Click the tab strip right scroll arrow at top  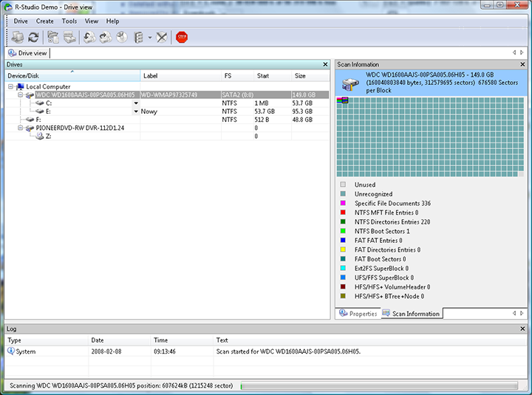pyautogui.click(x=522, y=52)
